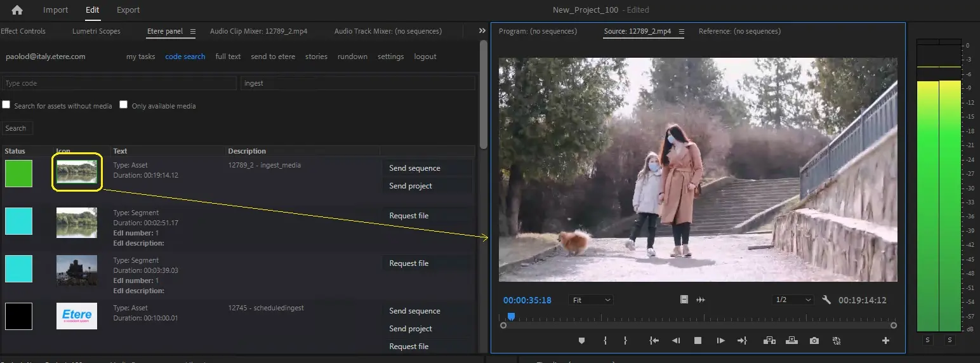Open the Fit zoom level dropdown
This screenshot has width=980, height=363.
point(592,300)
